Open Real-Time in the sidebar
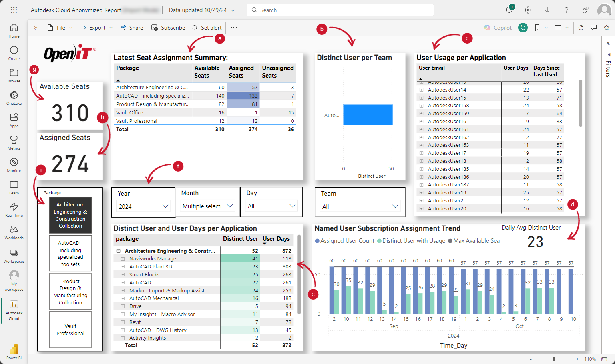This screenshot has height=364, width=615. coord(14,210)
